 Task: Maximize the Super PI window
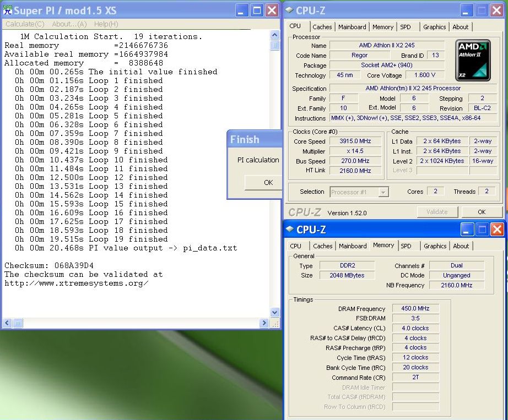(257, 10)
